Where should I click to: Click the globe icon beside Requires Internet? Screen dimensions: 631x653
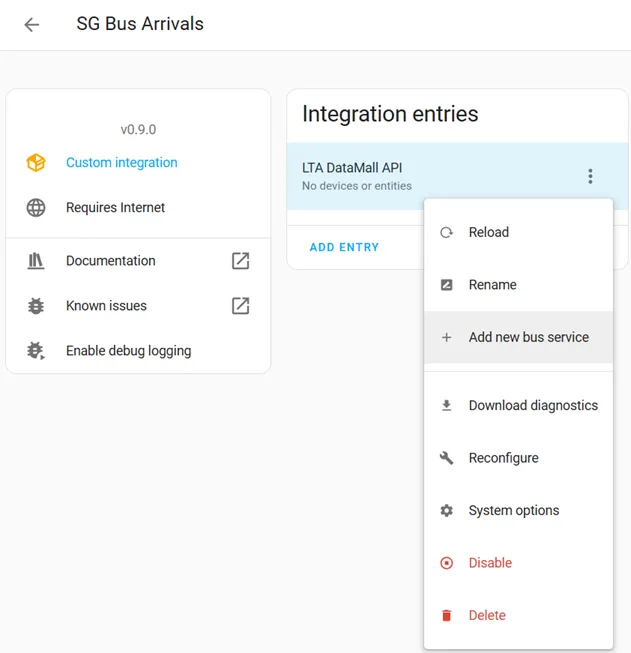click(36, 207)
